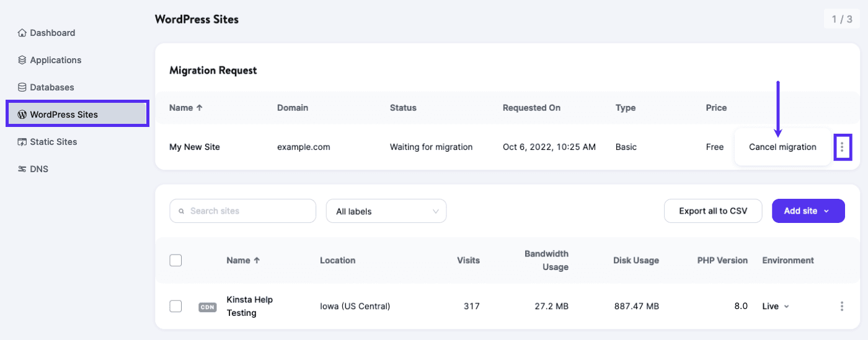Viewport: 868px width, 340px height.
Task: Click the WordPress Sites page title
Action: pos(197,19)
